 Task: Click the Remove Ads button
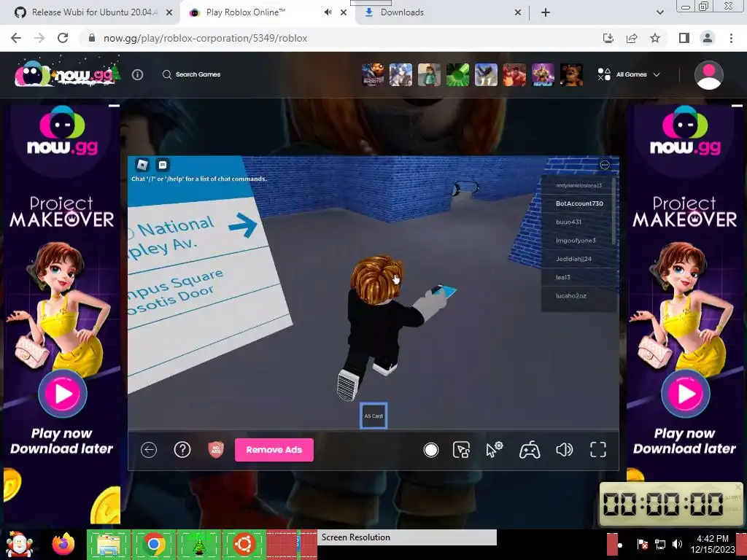click(274, 449)
